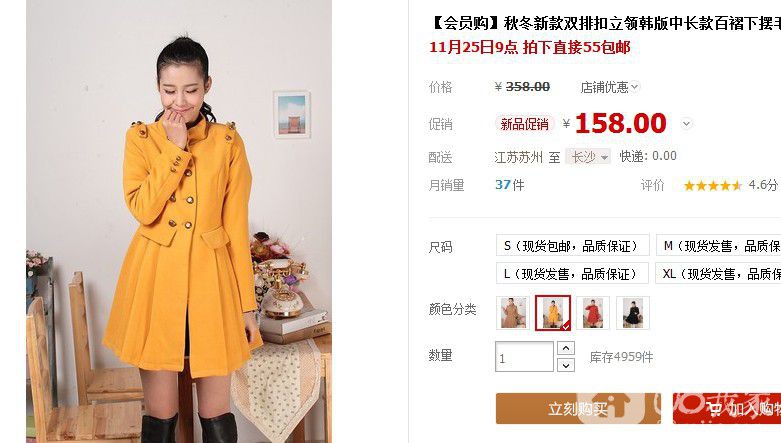Image resolution: width=781 pixels, height=443 pixels.
Task: Increase quantity with the up arrow
Action: pyautogui.click(x=566, y=348)
